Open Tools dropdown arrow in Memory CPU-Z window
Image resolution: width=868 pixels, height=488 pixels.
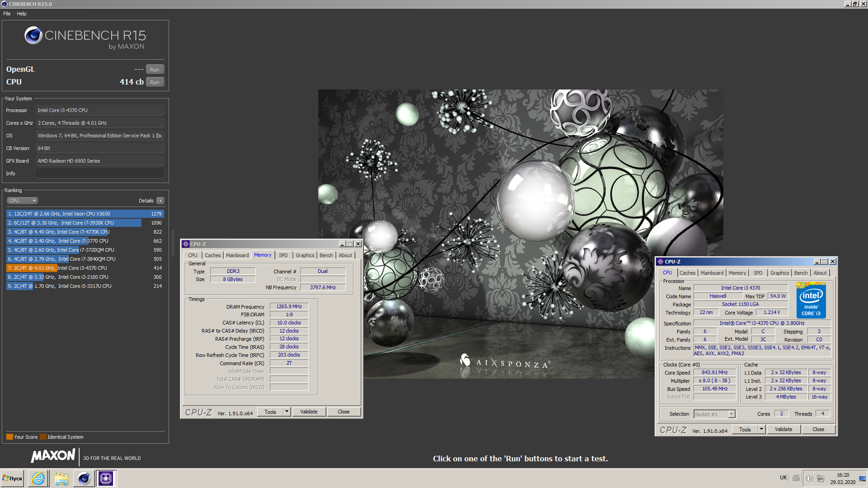point(287,412)
